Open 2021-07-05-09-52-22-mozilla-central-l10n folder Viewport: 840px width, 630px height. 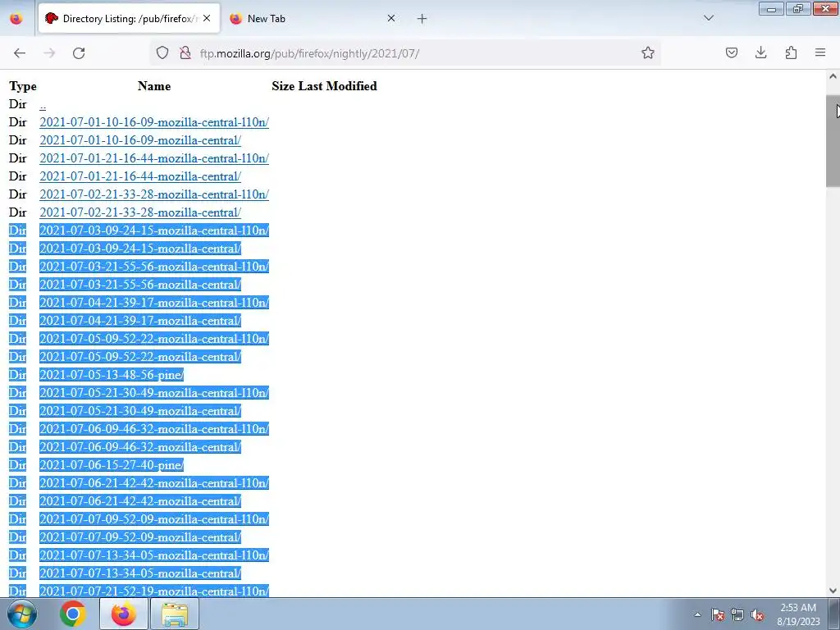pos(153,339)
